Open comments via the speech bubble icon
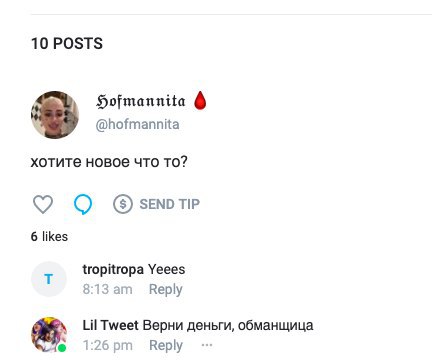 tap(83, 204)
